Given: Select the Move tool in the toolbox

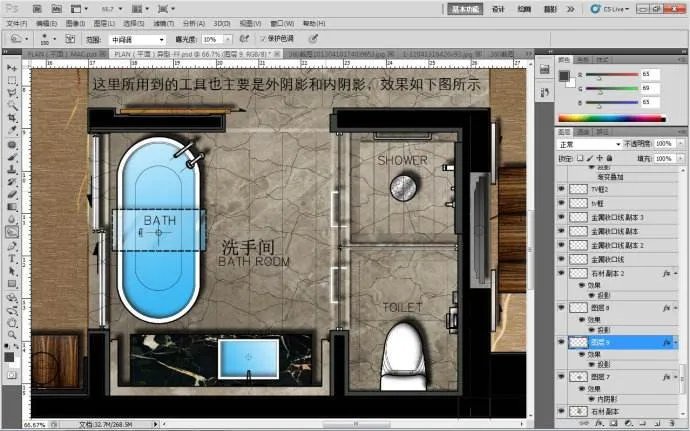Looking at the screenshot, I should tap(11, 67).
